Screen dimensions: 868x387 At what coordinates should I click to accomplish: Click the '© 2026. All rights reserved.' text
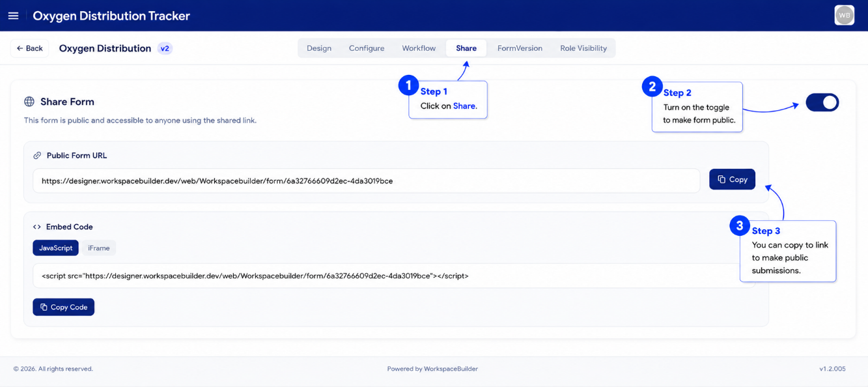53,369
